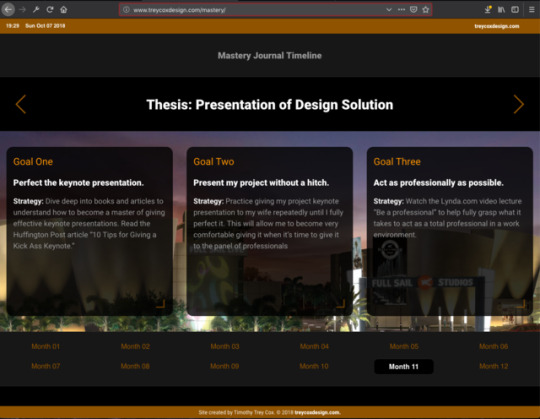
Task: Open the browser hamburger menu
Action: (x=532, y=10)
